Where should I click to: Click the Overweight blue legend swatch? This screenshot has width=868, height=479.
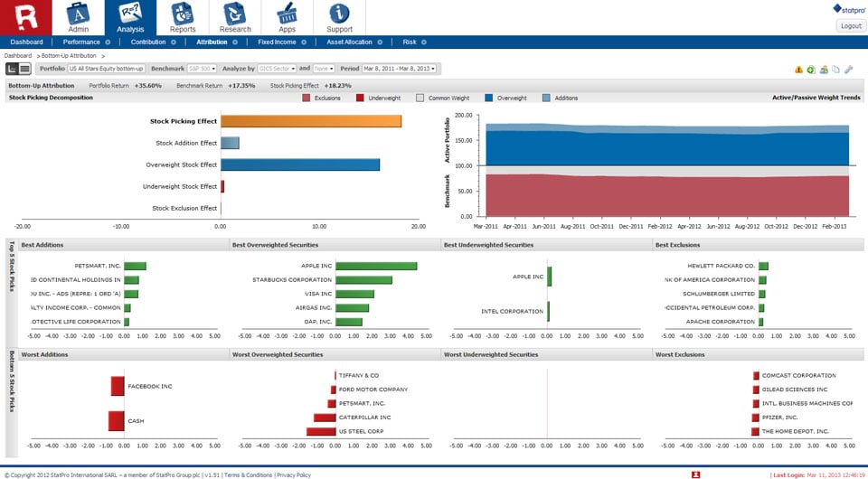(x=489, y=98)
